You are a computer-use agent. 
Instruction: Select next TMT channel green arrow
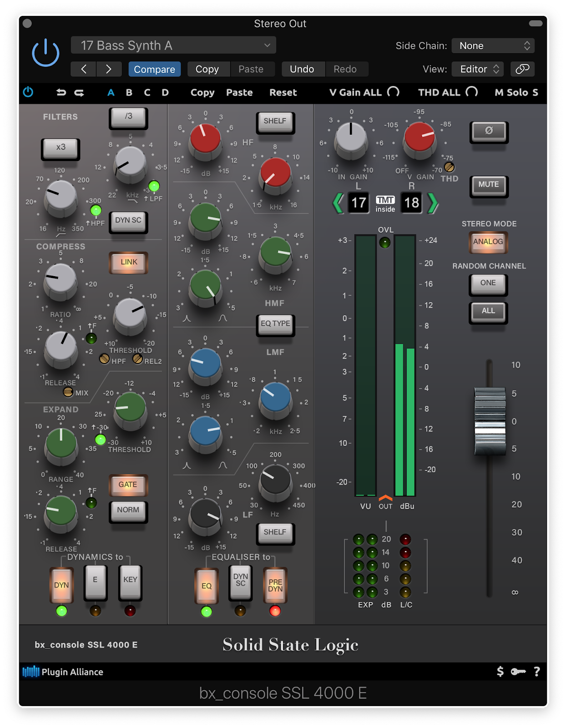point(433,203)
